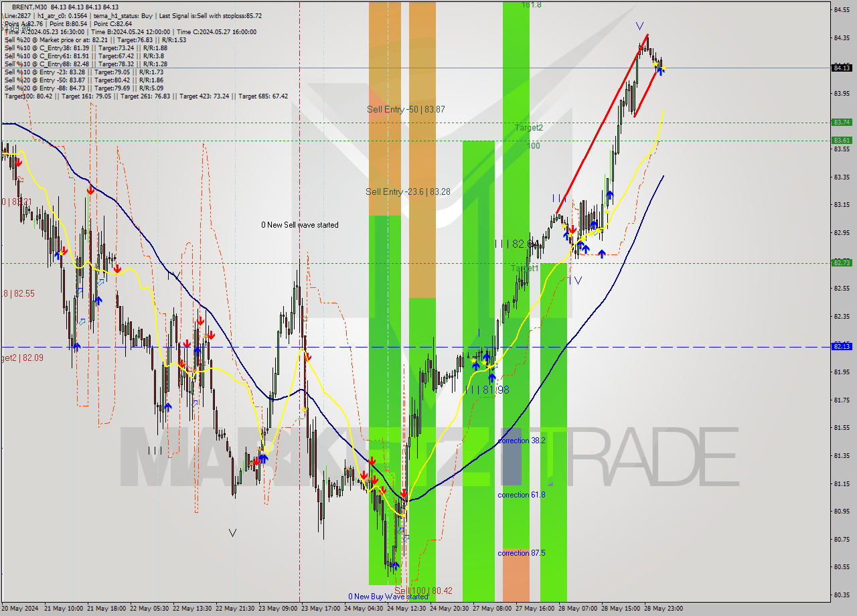Click the '8 | 82.55' label at left
Image resolution: width=857 pixels, height=616 pixels.
pos(18,293)
